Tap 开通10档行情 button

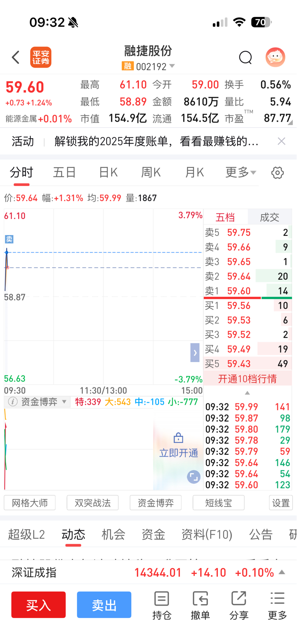[x=248, y=379]
